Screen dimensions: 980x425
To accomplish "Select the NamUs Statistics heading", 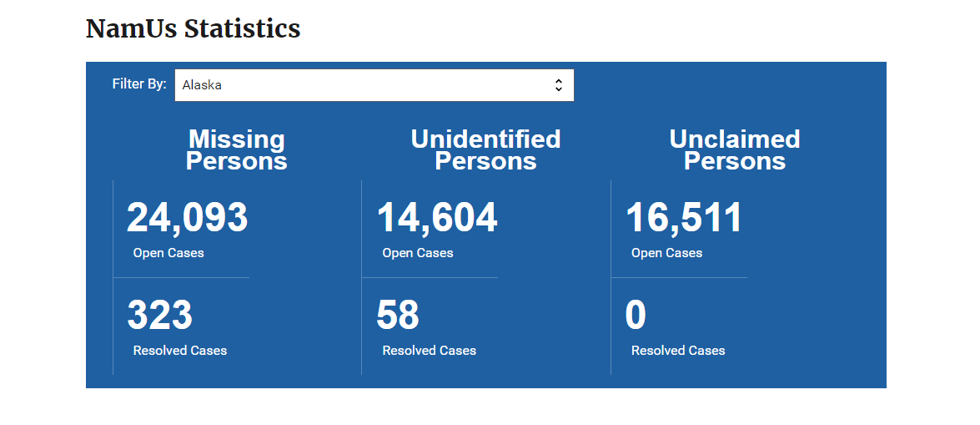I will pyautogui.click(x=193, y=29).
